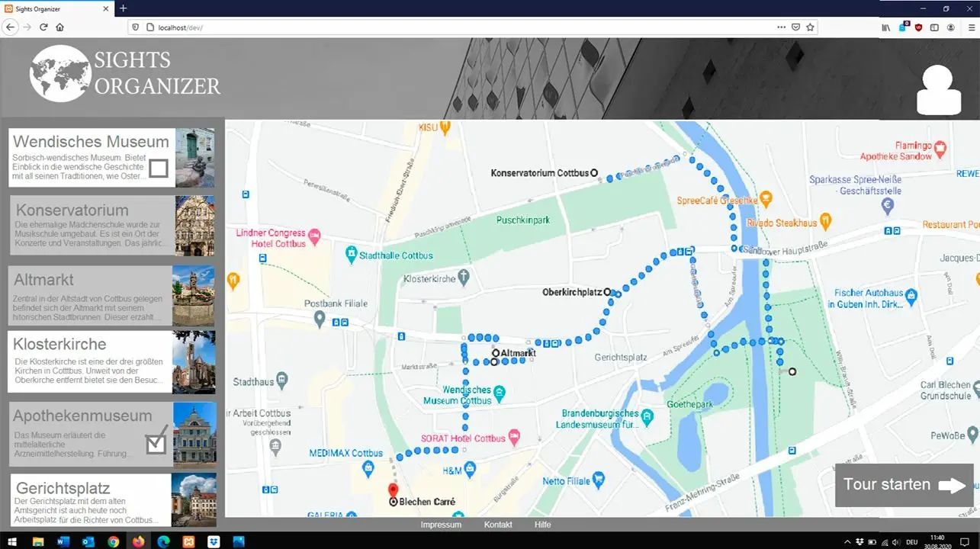
Task: Click the Pocket save icon in address bar
Action: point(795,27)
